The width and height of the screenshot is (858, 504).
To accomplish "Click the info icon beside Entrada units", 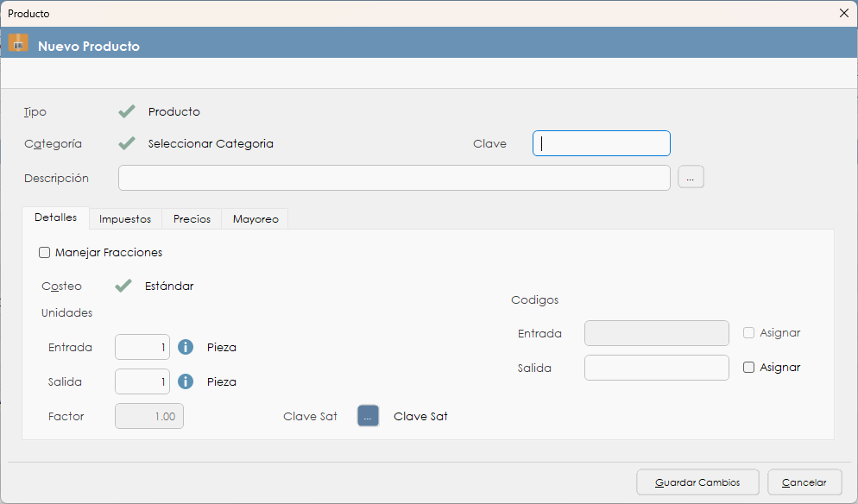I will (x=186, y=347).
